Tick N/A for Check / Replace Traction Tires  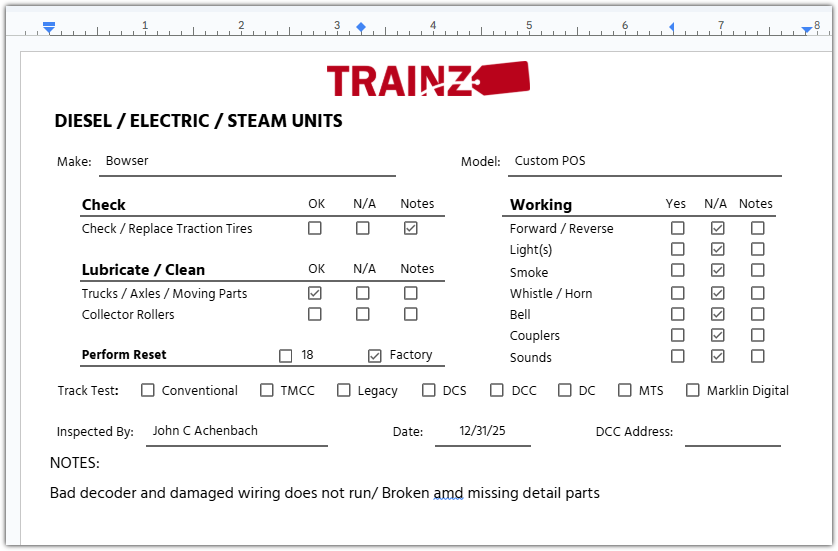coord(363,228)
